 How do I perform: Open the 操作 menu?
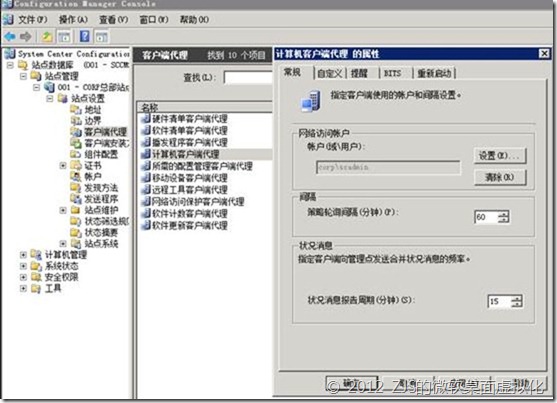(x=73, y=20)
